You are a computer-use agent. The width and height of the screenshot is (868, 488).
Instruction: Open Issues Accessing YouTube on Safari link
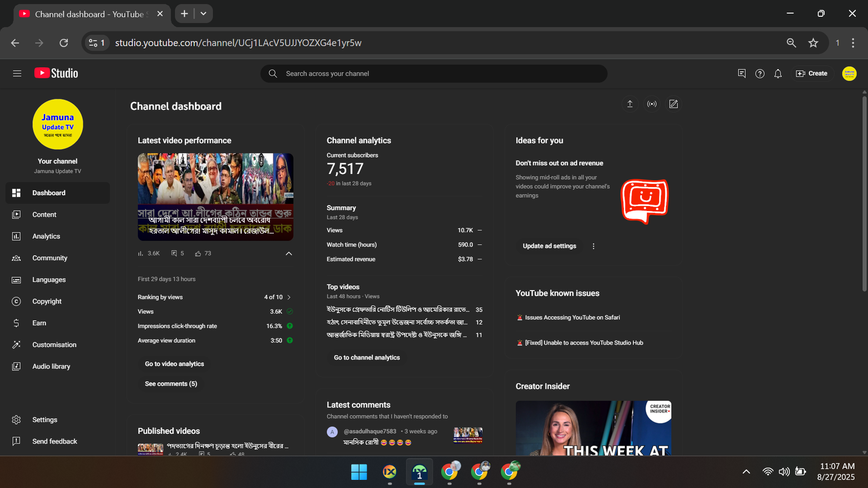pos(572,318)
